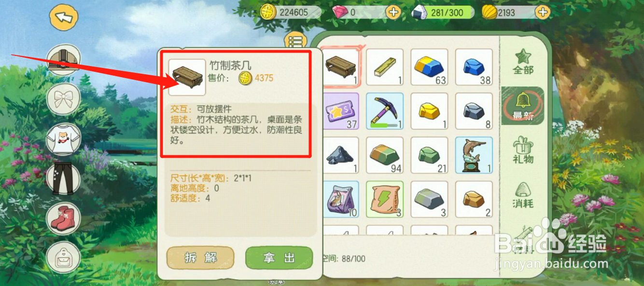Select the red boots slot

(x=63, y=218)
